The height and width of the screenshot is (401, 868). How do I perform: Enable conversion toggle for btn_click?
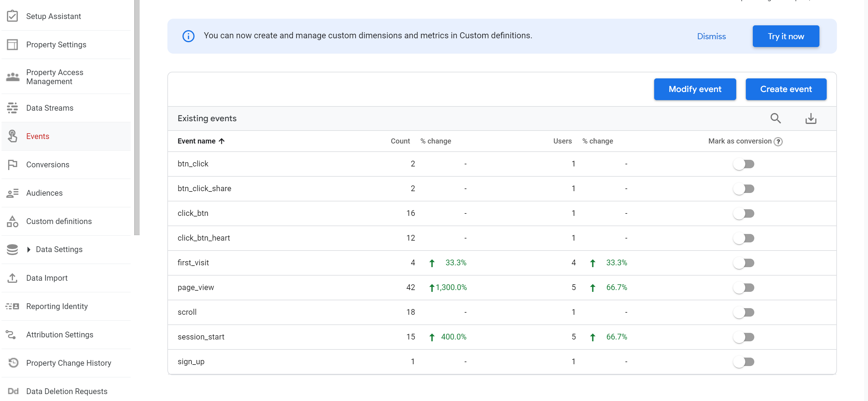(744, 164)
